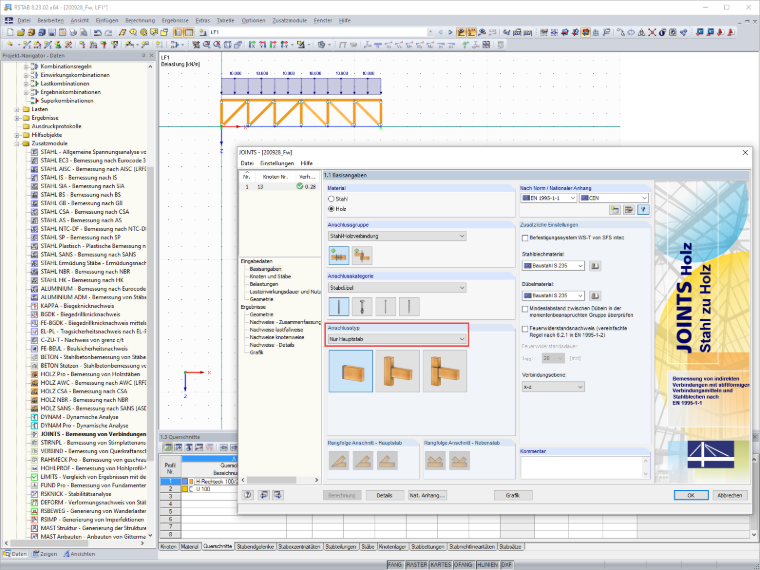Viewport: 760px width, 570px height.
Task: Check Mindestabstand zwischen Dübeln option
Action: (525, 308)
